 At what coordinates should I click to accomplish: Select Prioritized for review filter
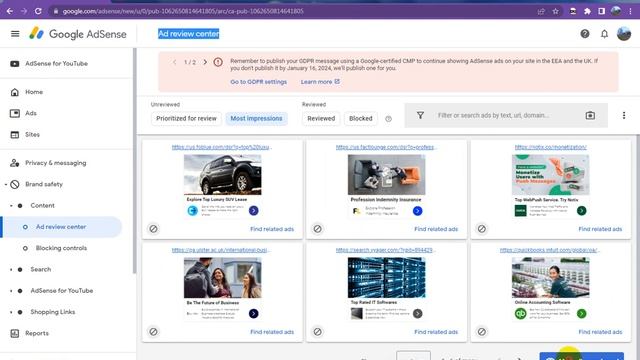click(186, 118)
